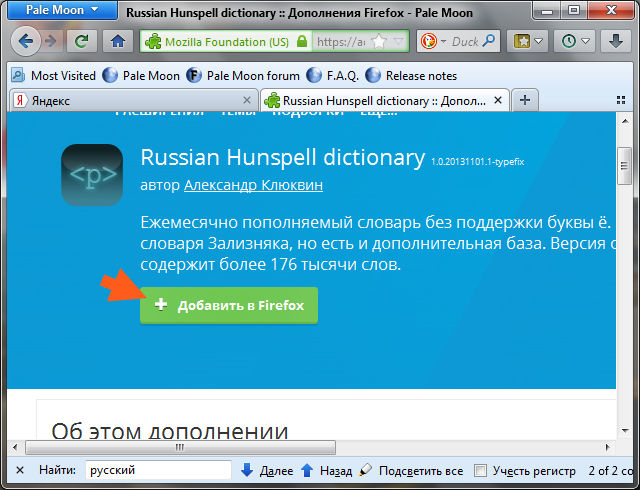Close the Яндекс tab
This screenshot has height=490, width=640.
click(x=247, y=100)
